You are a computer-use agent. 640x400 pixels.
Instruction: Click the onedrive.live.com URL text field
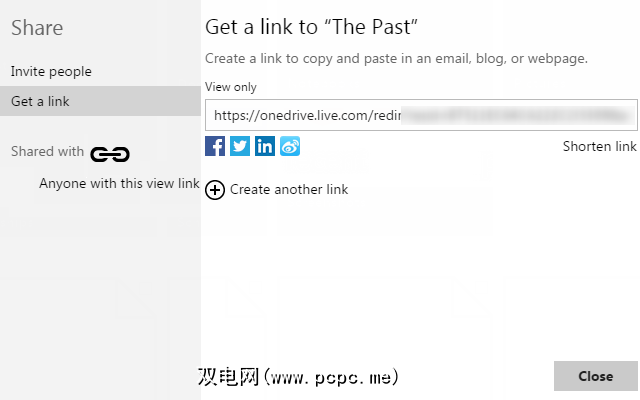click(x=300, y=116)
